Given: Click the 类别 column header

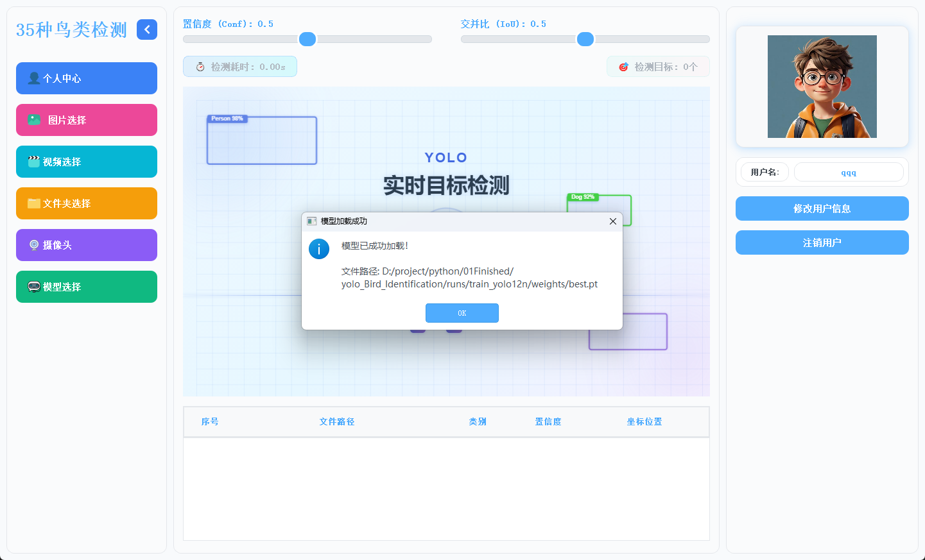Looking at the screenshot, I should [x=478, y=421].
